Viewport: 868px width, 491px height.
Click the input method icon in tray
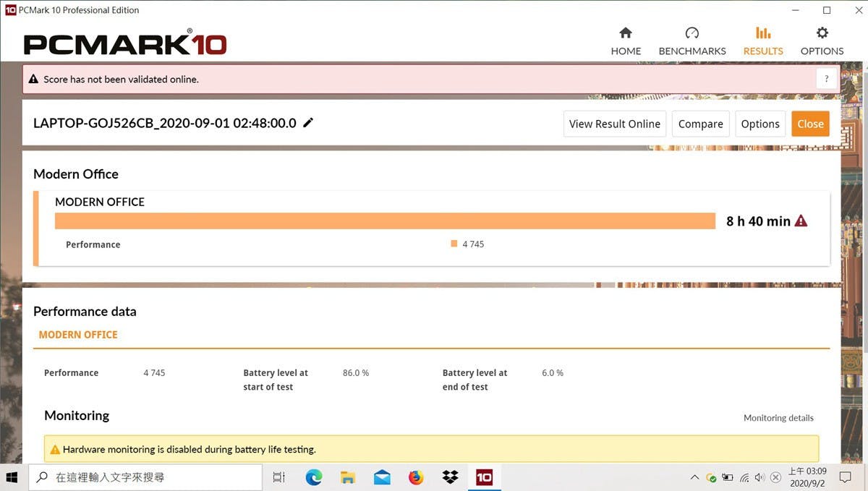(x=775, y=477)
